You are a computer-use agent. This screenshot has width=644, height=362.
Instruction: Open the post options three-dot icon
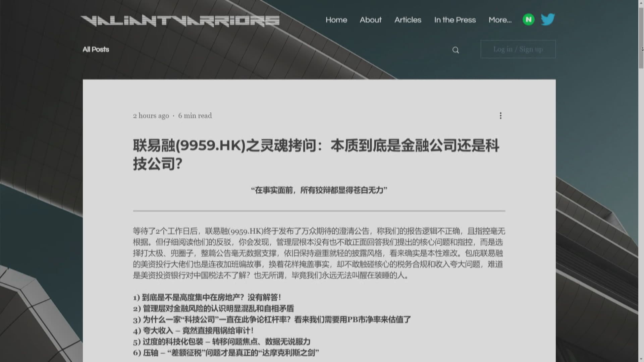[x=500, y=115]
